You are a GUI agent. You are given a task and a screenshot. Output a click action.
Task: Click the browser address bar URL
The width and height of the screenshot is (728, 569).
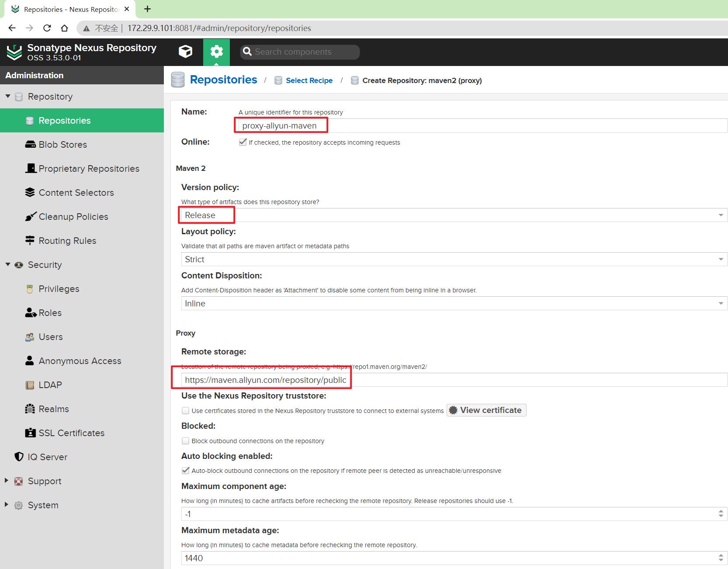point(219,28)
